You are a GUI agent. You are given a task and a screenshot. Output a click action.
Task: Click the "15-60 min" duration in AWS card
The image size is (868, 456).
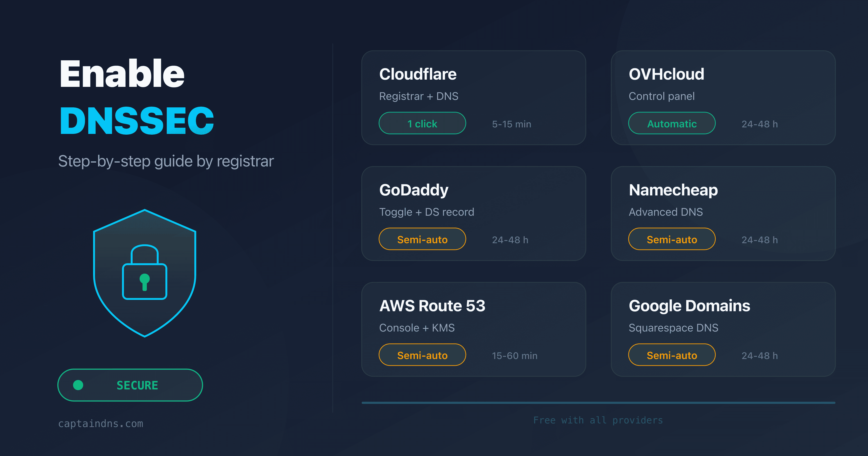(515, 355)
